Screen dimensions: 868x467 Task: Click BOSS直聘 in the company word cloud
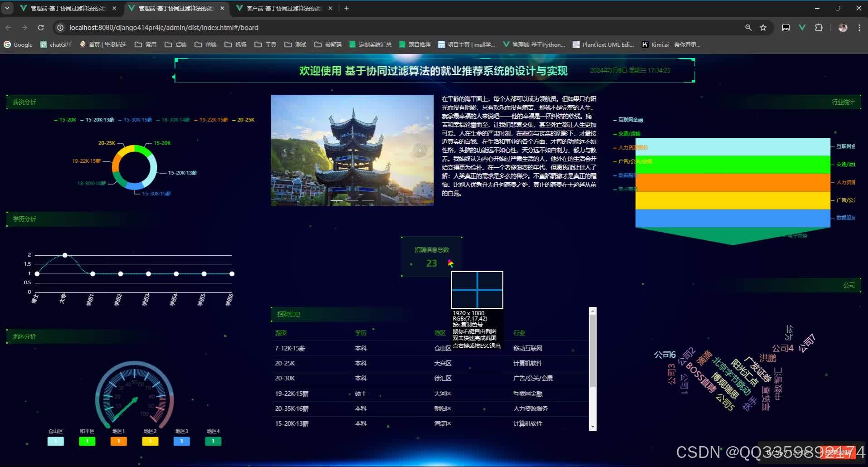(x=700, y=377)
